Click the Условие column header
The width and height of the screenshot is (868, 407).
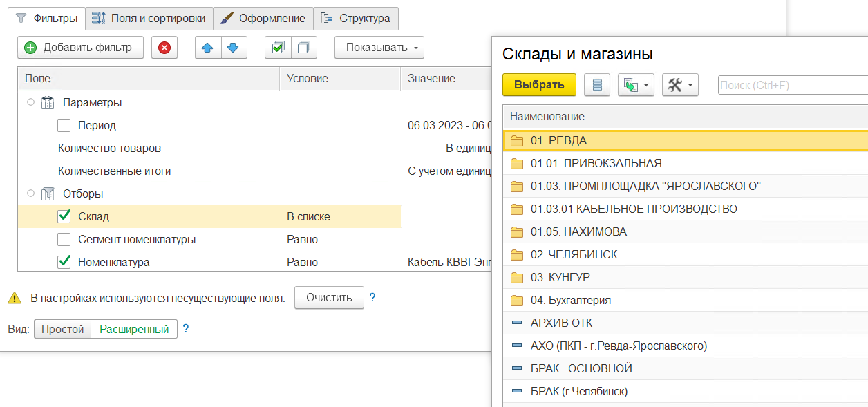click(x=340, y=79)
